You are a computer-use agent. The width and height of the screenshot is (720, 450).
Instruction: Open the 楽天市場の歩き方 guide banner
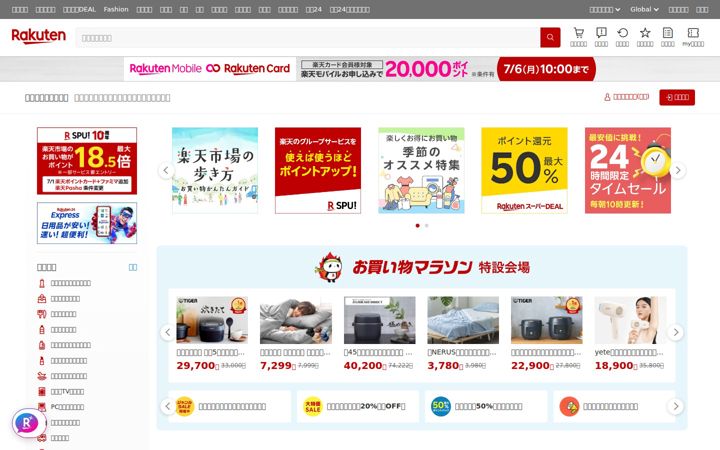(x=215, y=170)
